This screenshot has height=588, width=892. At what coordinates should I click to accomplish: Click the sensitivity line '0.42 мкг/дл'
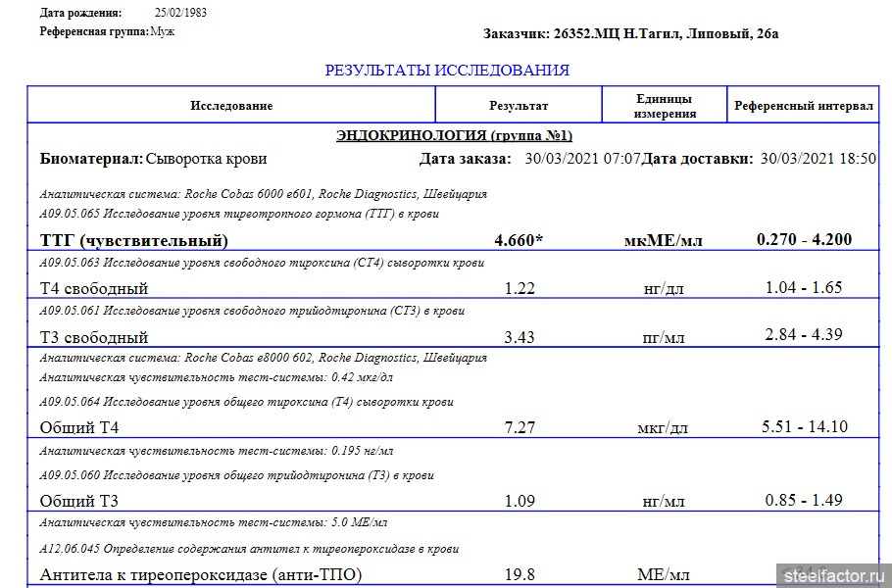217,377
